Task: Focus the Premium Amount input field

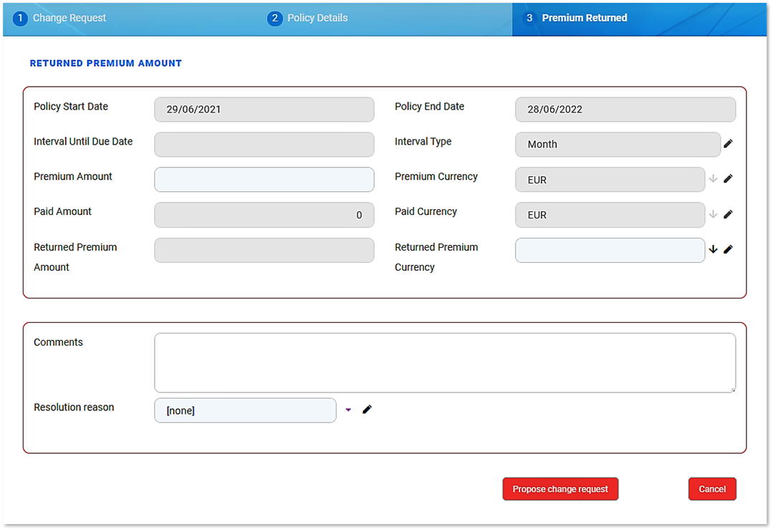Action: [264, 180]
